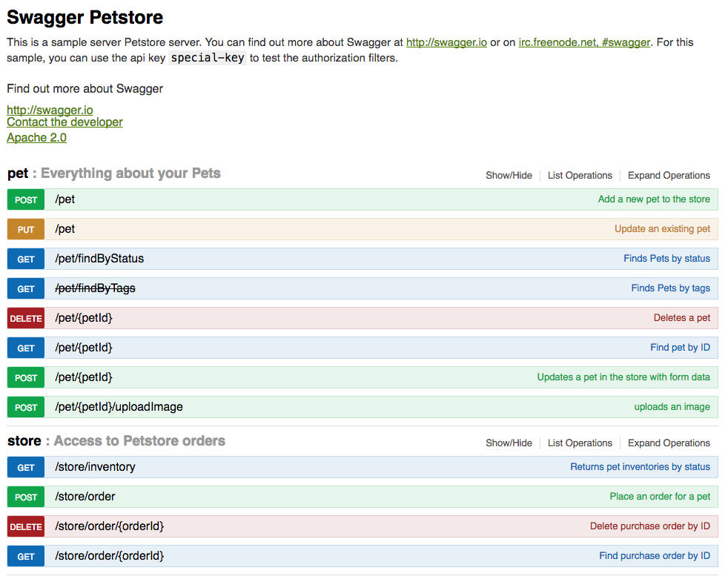Screen dimensions: 728x579
Task: Toggle Show/Hide for the pet section
Action: point(509,175)
